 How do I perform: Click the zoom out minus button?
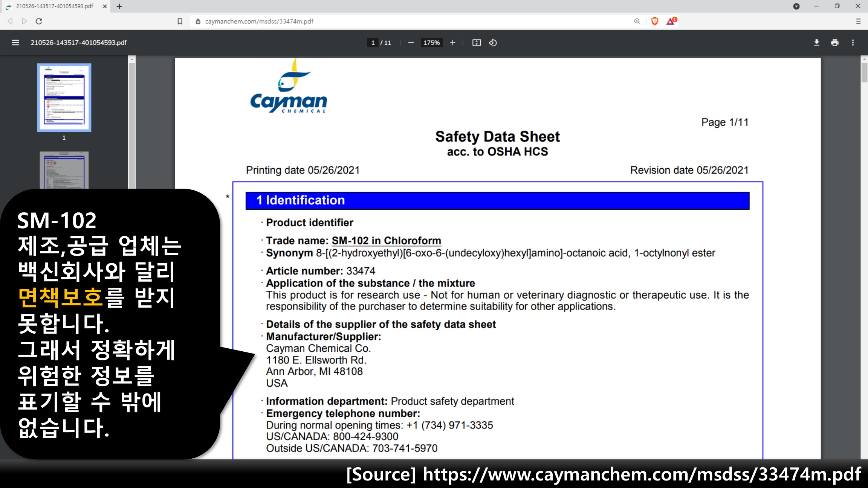[x=411, y=43]
